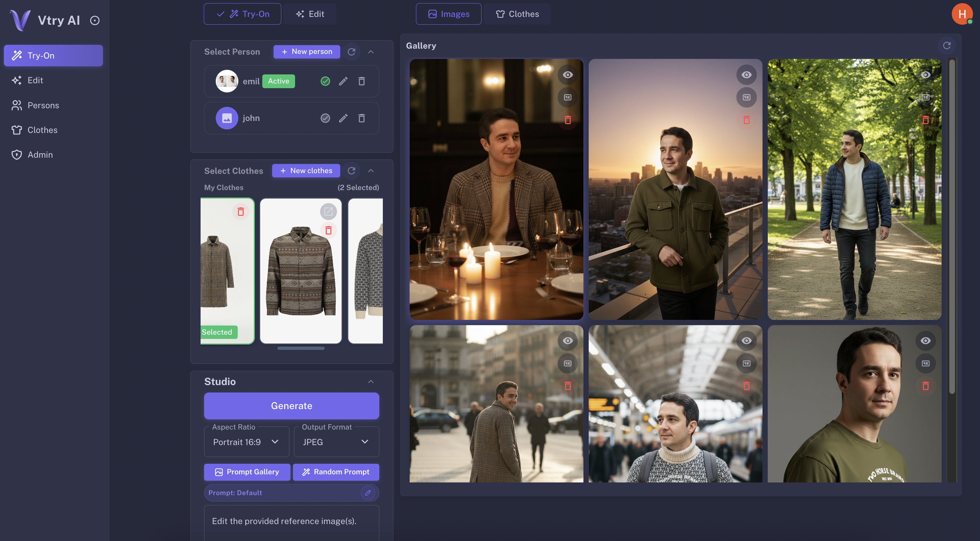This screenshot has height=541, width=980.
Task: Refresh the Gallery
Action: coord(947,45)
